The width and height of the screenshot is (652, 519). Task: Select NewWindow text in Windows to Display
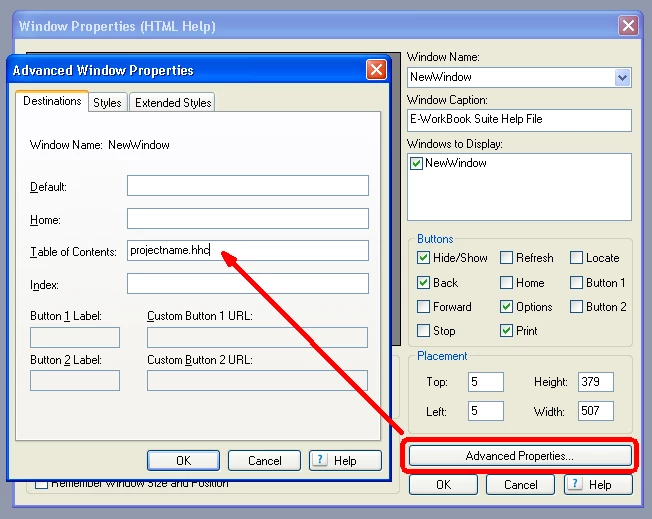pos(456,163)
